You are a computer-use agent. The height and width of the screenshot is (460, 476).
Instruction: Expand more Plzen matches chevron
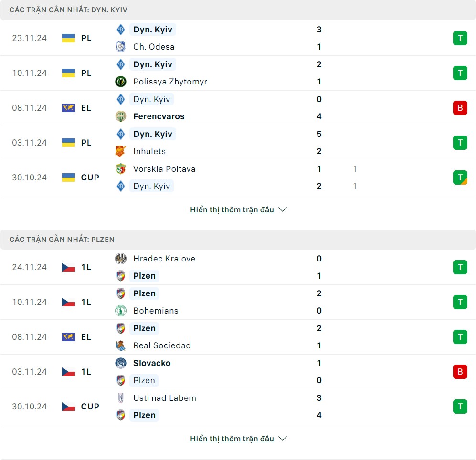tap(283, 439)
